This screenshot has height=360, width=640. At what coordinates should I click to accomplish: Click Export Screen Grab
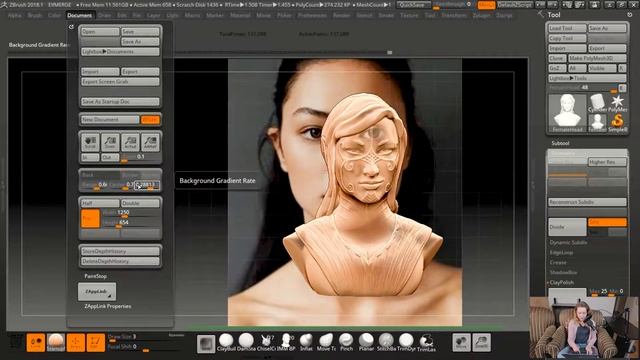pyautogui.click(x=120, y=82)
